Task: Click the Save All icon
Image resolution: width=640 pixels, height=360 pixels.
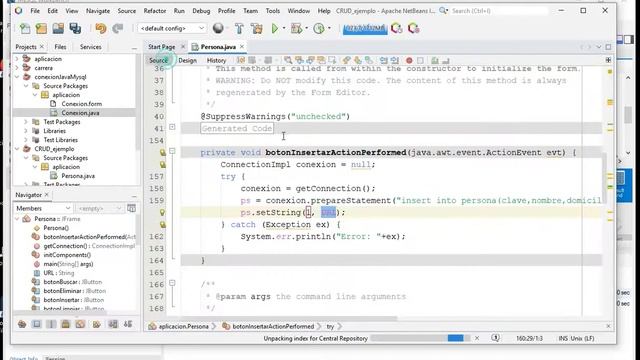Action: pyautogui.click(x=75, y=28)
